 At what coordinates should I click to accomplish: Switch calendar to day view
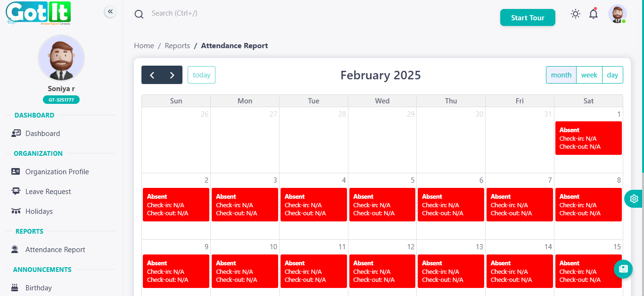point(612,75)
